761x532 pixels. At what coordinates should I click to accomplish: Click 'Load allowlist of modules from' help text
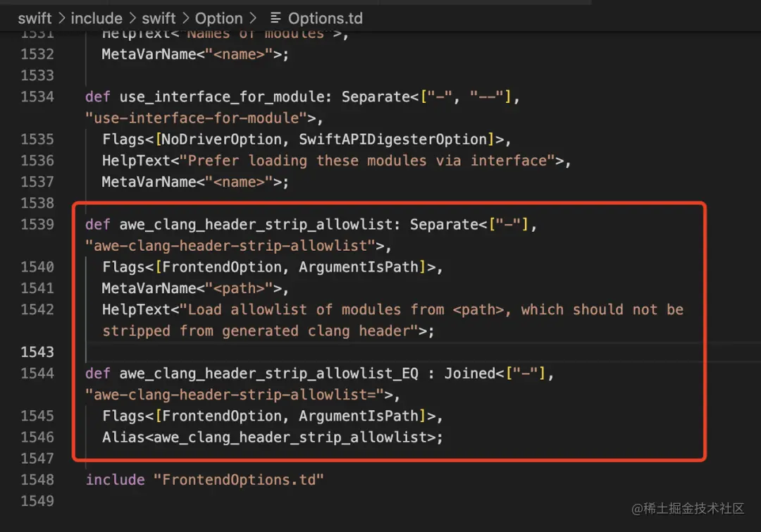coord(316,309)
